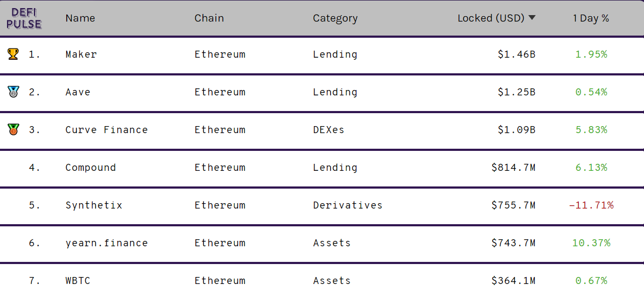This screenshot has height=298, width=644.
Task: Sort by the Category column header
Action: tap(335, 18)
